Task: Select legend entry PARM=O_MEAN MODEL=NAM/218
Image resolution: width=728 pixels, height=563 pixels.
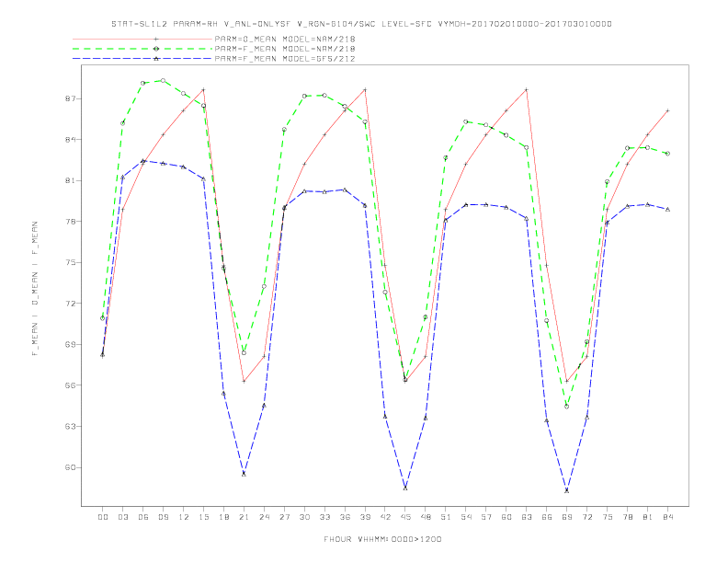Action: tap(285, 39)
